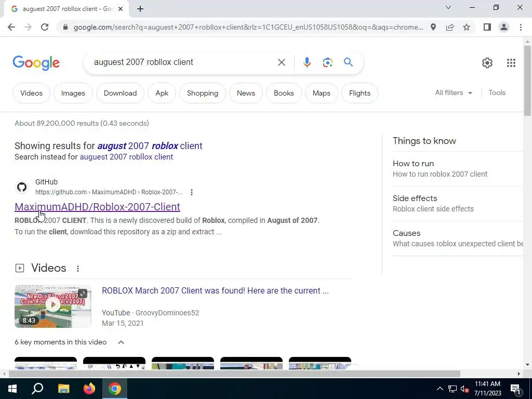This screenshot has height=399, width=532.
Task: Reload the page with the refresh icon
Action: click(45, 27)
